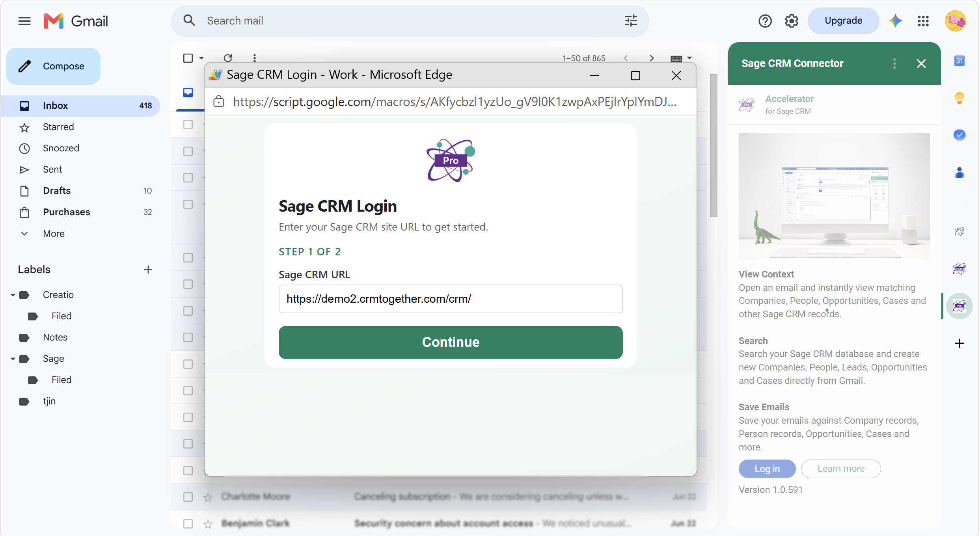Screen dimensions: 980x536
Task: Go to newer messages page
Action: pos(626,58)
